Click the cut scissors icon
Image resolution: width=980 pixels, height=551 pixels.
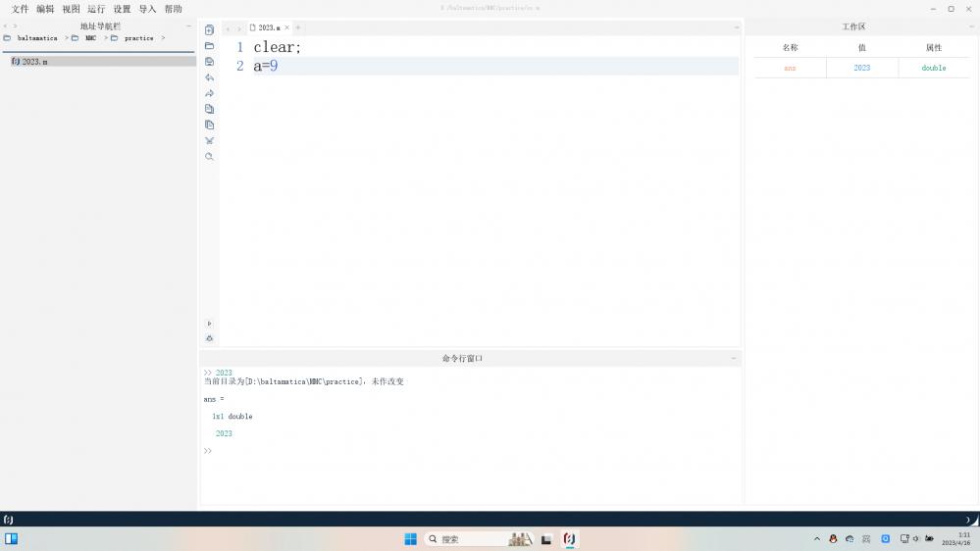click(x=209, y=140)
